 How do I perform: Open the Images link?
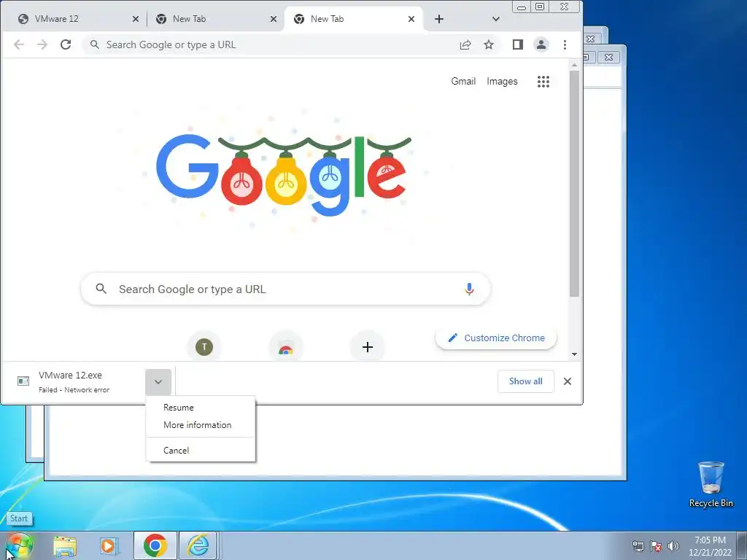[502, 82]
